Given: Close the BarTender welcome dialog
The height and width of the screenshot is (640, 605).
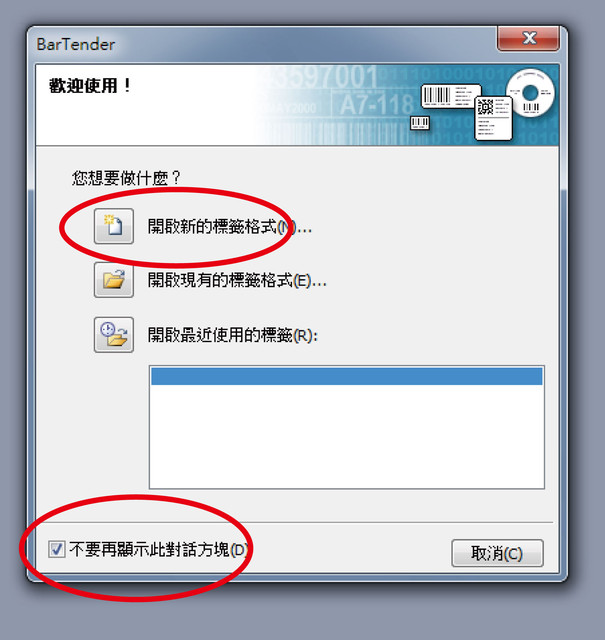Looking at the screenshot, I should 528,38.
